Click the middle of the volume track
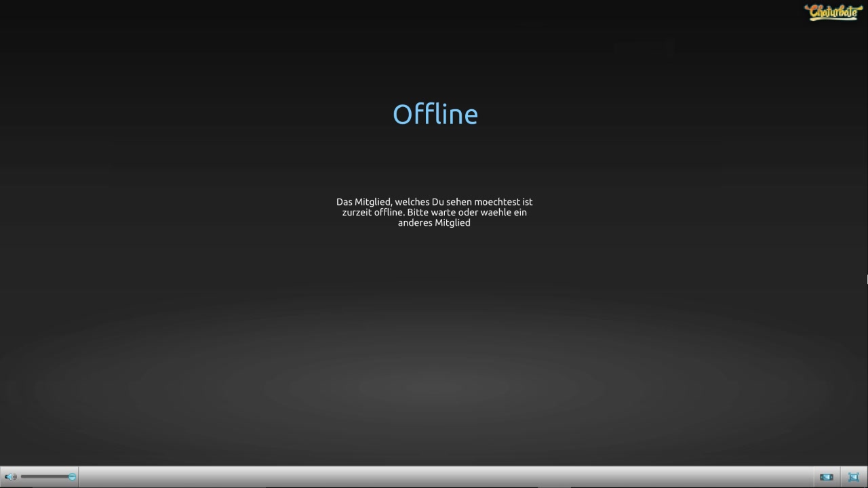The image size is (868, 488). point(46,477)
